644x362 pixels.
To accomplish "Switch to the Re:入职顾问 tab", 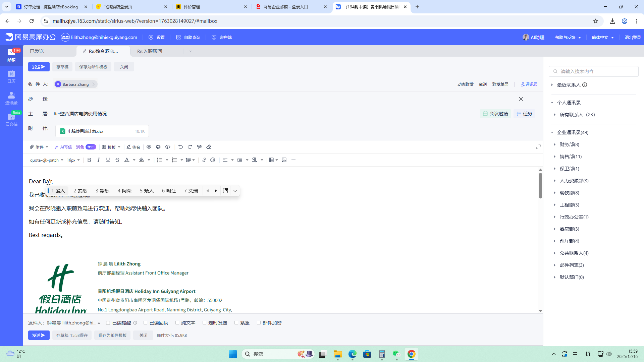I will pyautogui.click(x=150, y=51).
